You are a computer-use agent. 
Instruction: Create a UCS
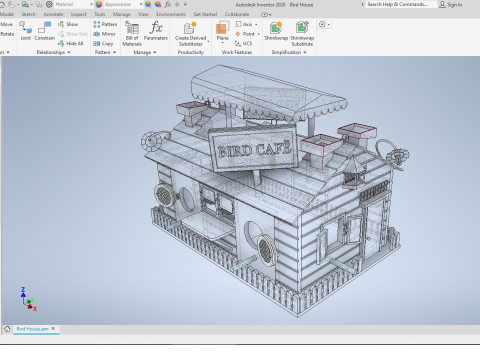pos(243,43)
